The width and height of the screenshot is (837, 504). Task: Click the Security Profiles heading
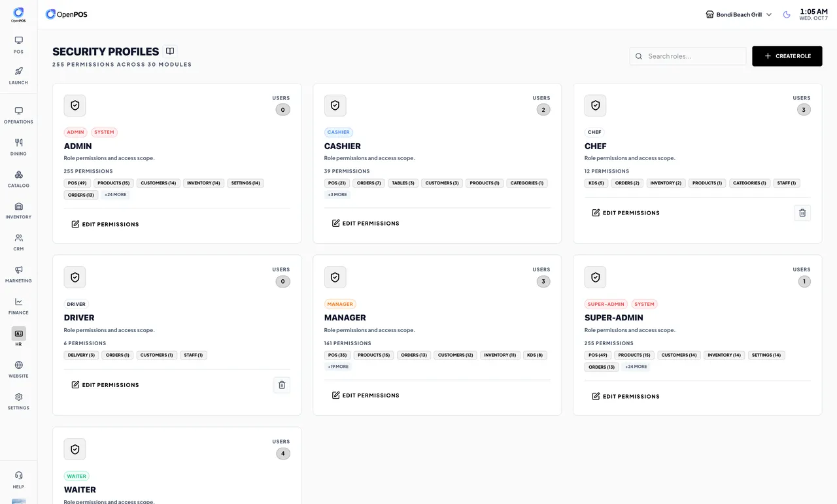pyautogui.click(x=106, y=52)
